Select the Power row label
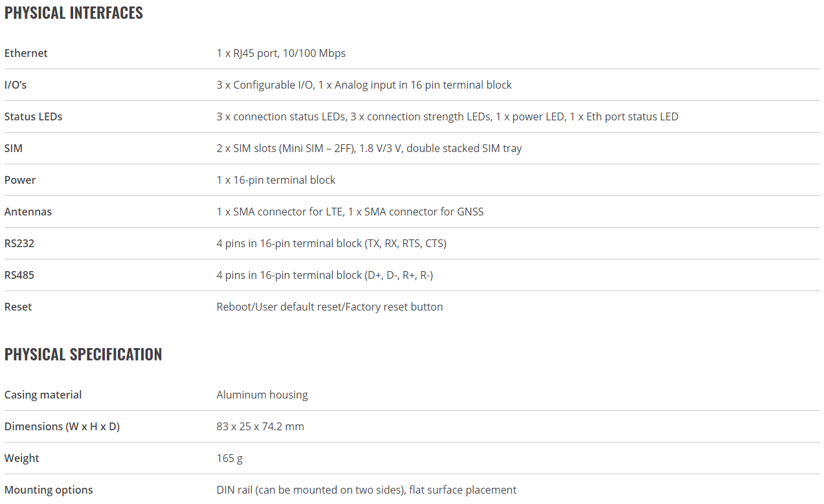Image resolution: width=824 pixels, height=504 pixels. 20,180
